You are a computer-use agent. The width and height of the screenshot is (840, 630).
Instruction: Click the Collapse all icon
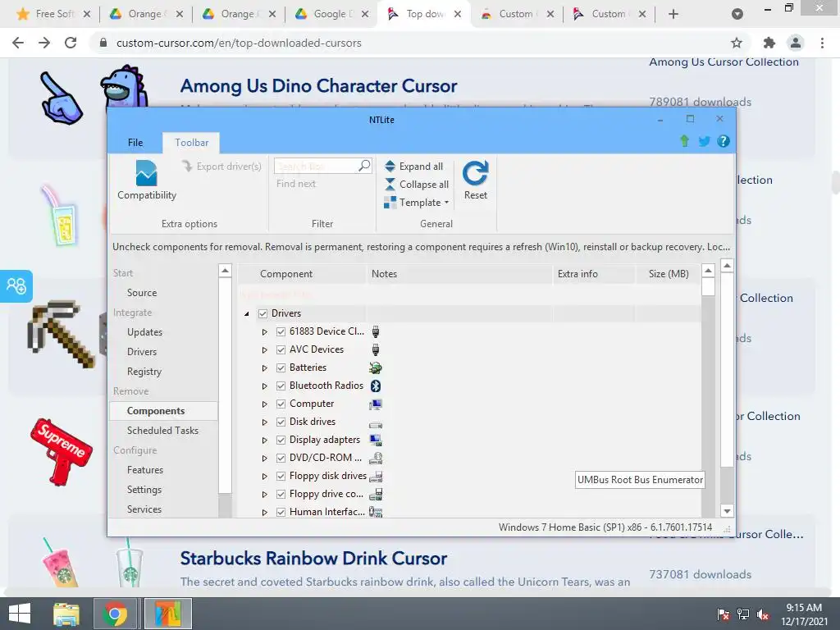pos(390,185)
